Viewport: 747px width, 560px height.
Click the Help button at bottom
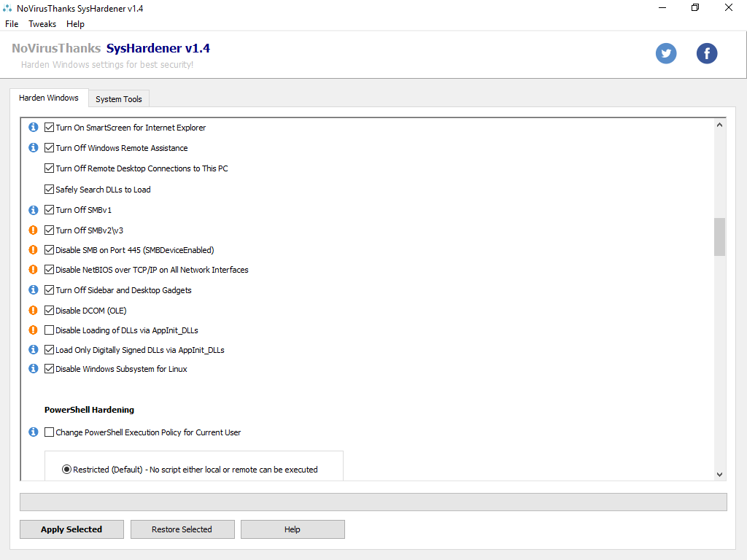[x=293, y=529]
